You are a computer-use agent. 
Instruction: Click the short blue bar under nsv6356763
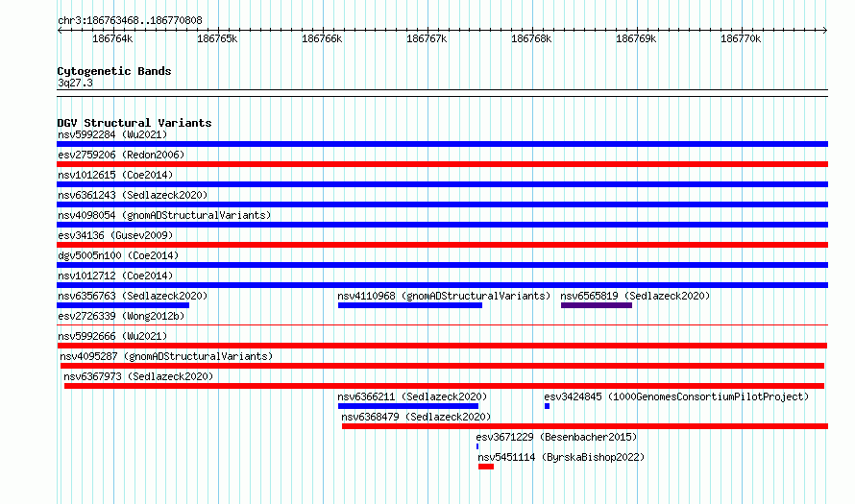coord(123,305)
